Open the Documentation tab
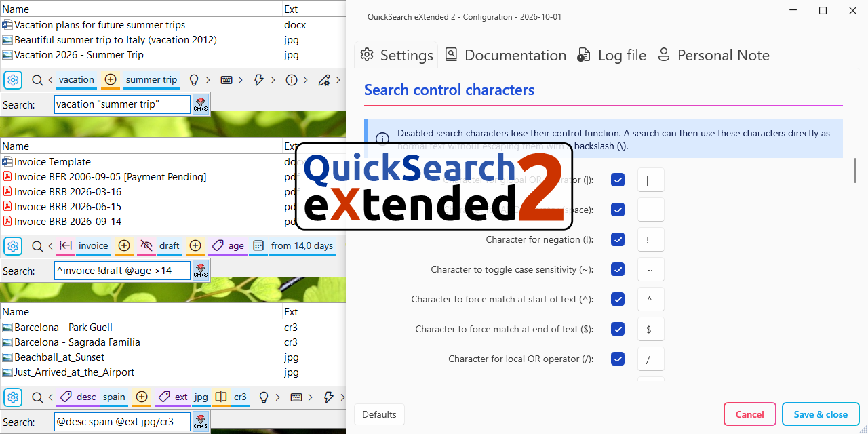Image resolution: width=868 pixels, height=434 pixels. (x=506, y=56)
